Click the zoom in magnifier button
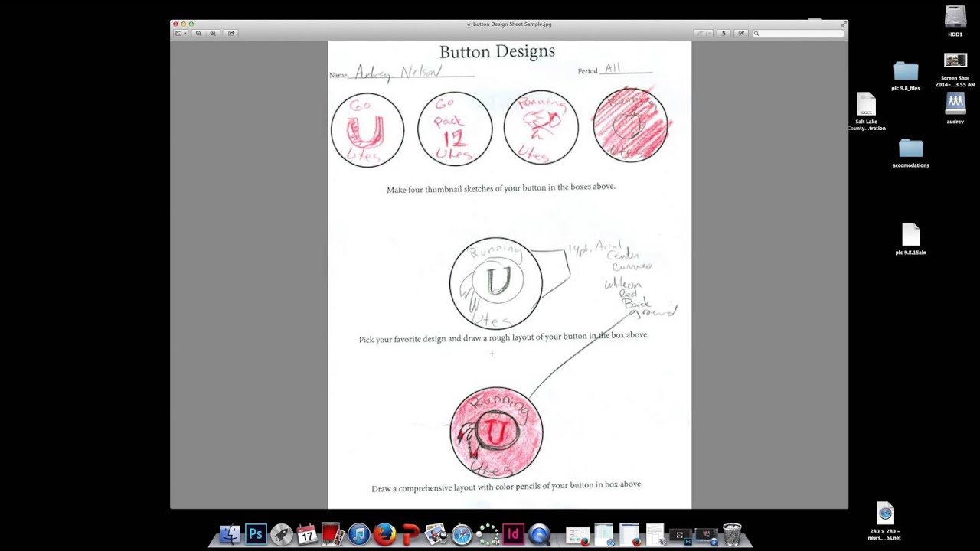 pos(213,33)
